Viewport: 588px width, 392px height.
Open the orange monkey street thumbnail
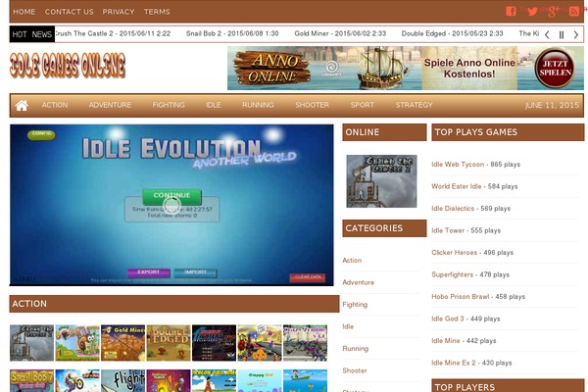click(260, 343)
